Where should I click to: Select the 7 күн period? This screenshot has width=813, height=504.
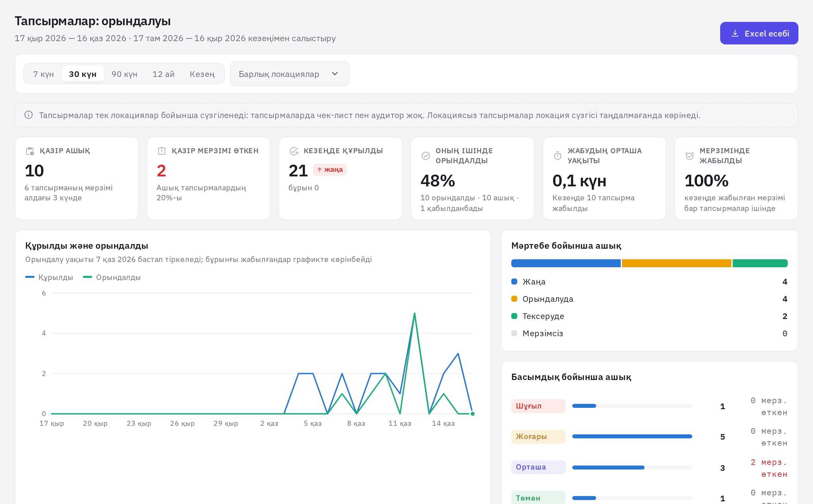click(43, 74)
